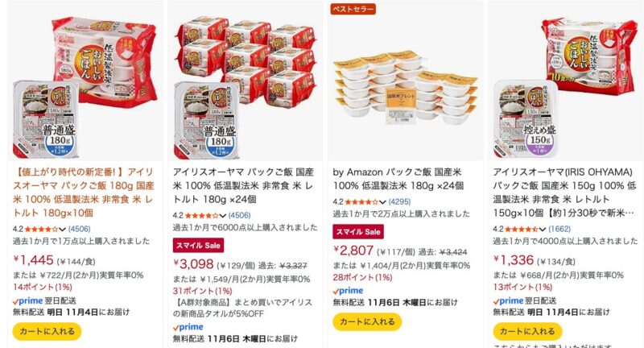Click スマイル Sale badge above ¥3,098
This screenshot has height=348, width=644.
198,245
